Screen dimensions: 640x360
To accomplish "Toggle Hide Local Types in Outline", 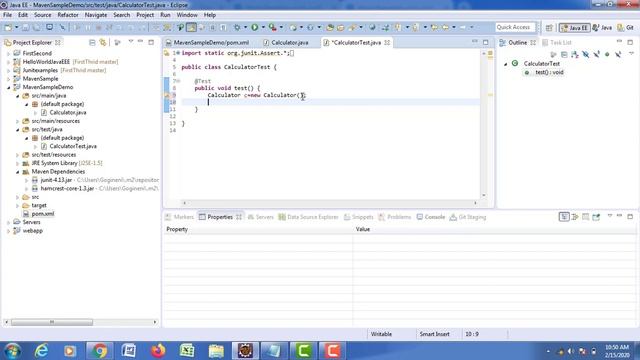I will [x=618, y=54].
